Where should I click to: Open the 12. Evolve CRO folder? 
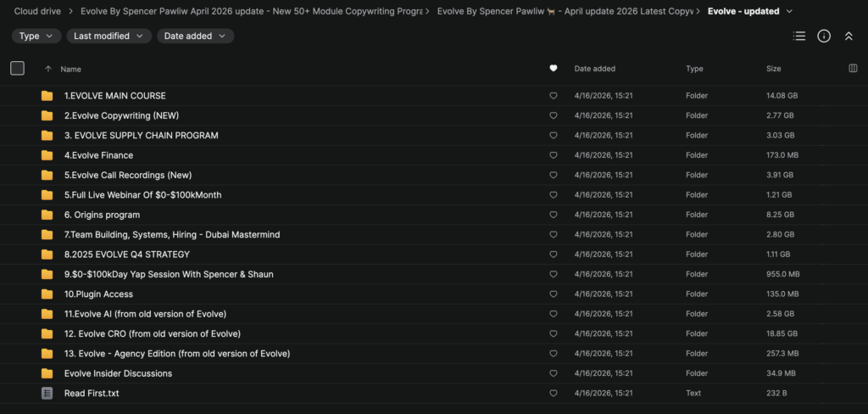[153, 333]
